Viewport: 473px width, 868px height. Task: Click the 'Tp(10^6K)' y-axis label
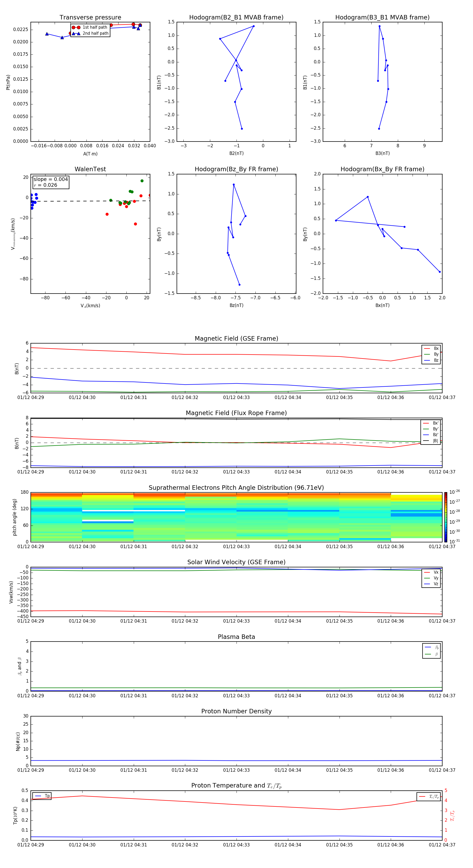pyautogui.click(x=15, y=815)
